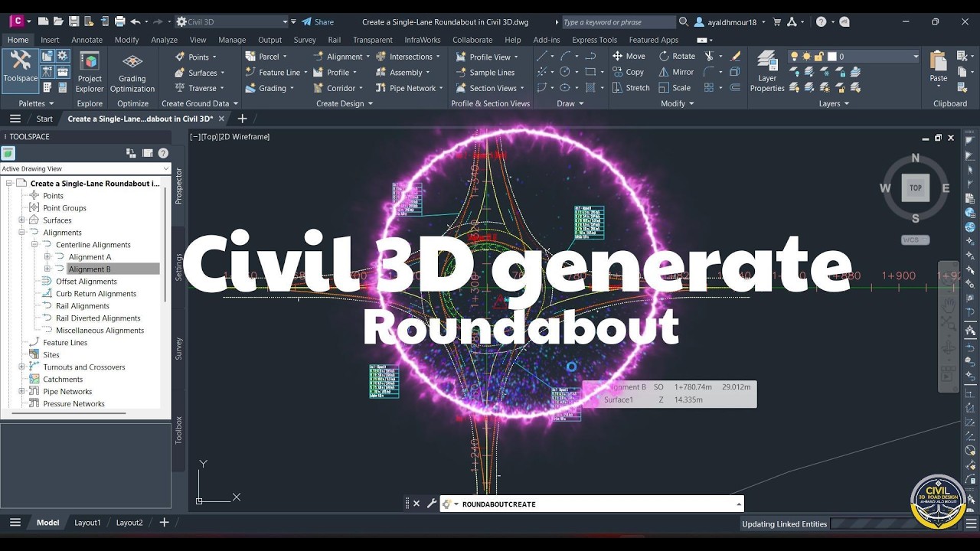Screen dimensions: 980x551
Task: Open Active Drawing View combo box
Action: click(x=86, y=168)
